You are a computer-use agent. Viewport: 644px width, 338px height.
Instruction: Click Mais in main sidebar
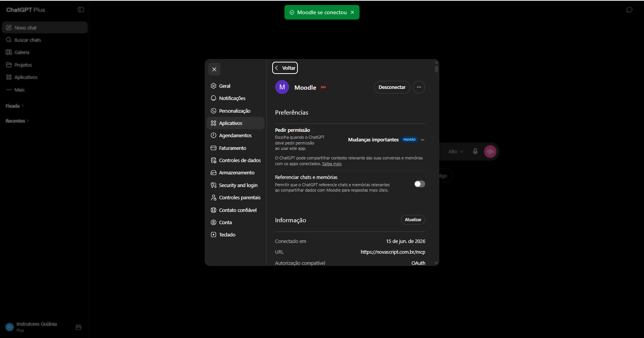point(45,90)
